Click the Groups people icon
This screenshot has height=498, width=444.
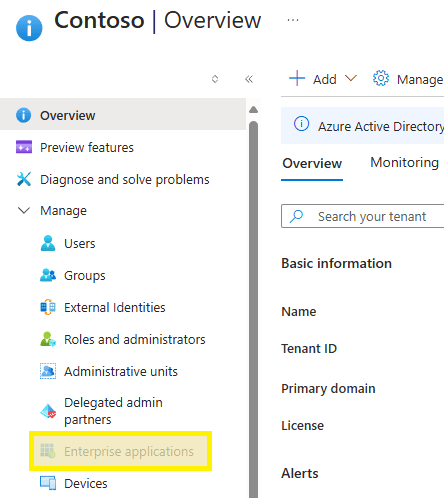[48, 275]
